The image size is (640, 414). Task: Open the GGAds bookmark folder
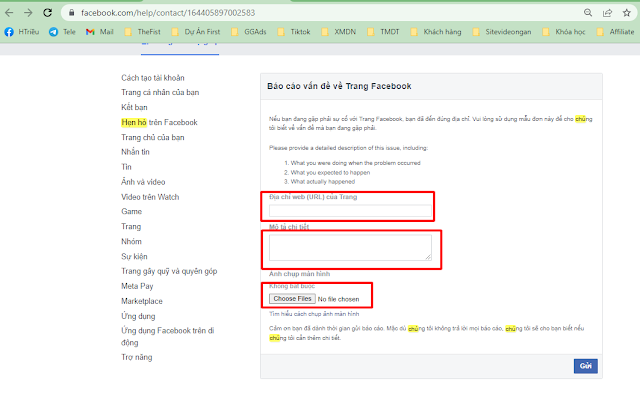click(x=249, y=32)
